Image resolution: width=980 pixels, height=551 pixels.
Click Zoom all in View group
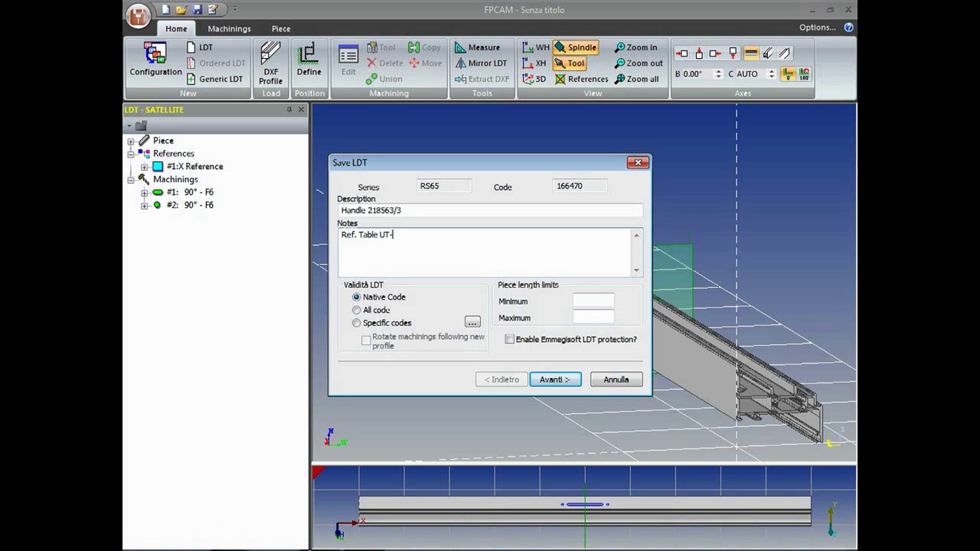pyautogui.click(x=637, y=79)
